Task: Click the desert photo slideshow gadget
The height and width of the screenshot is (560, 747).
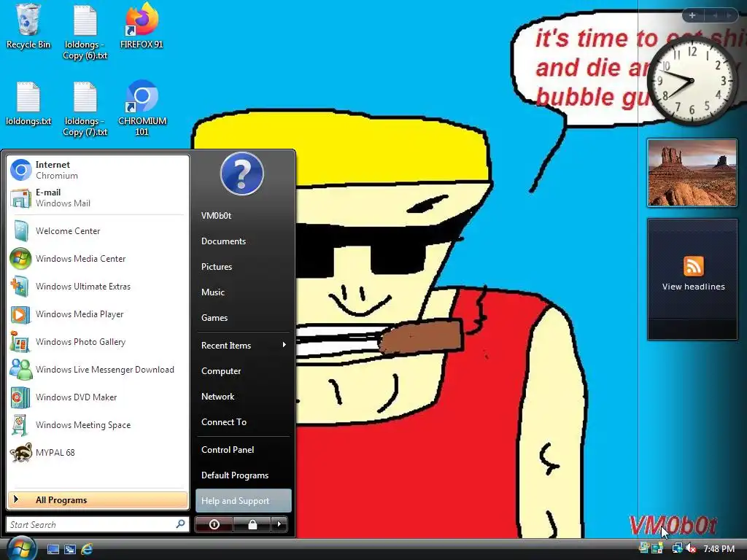Action: 692,173
